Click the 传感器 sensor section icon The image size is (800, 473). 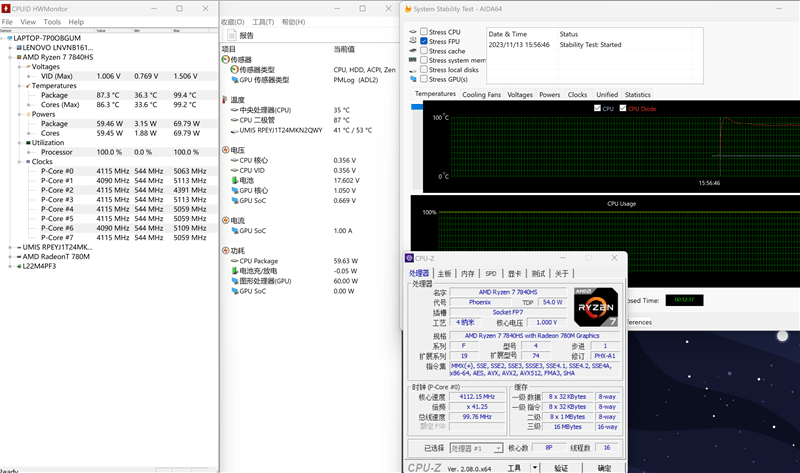[226, 60]
